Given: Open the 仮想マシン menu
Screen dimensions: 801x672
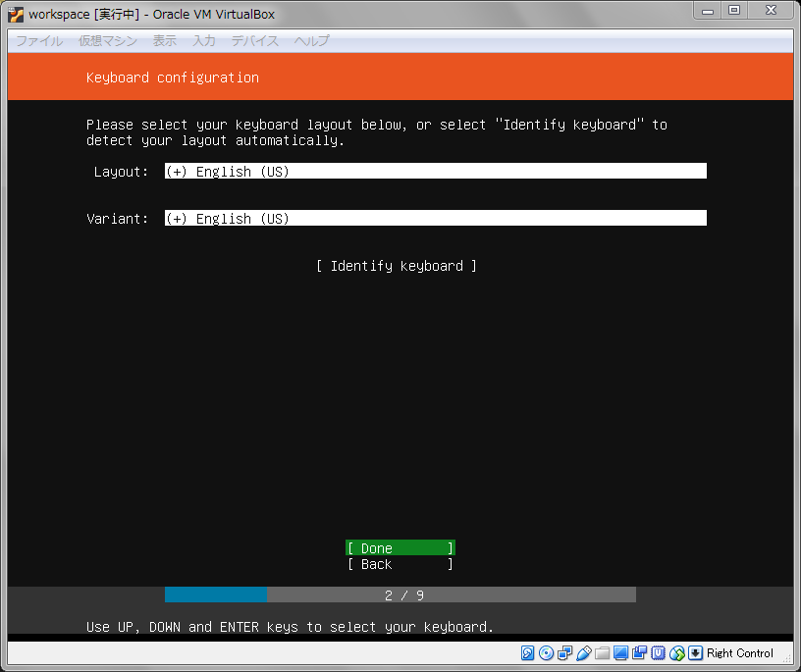Looking at the screenshot, I should [108, 41].
